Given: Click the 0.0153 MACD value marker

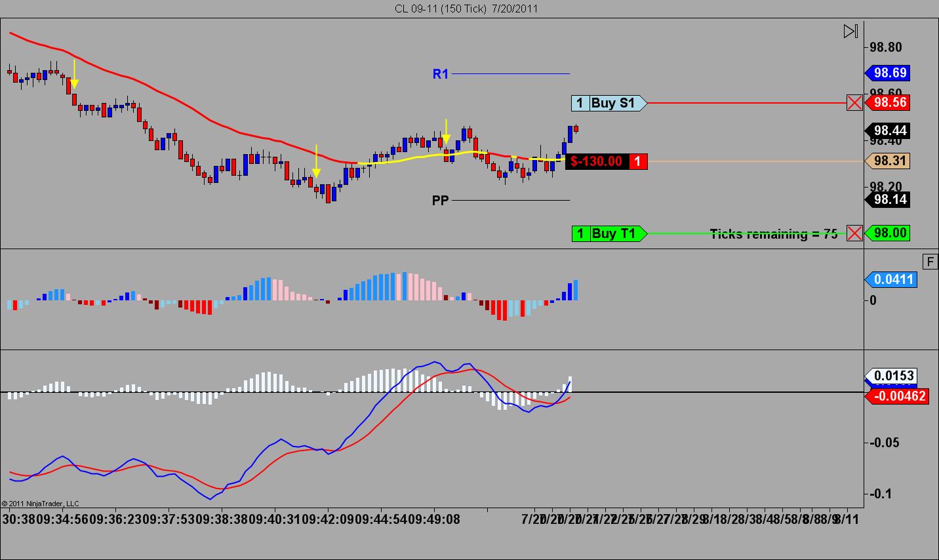Looking at the screenshot, I should 891,376.
